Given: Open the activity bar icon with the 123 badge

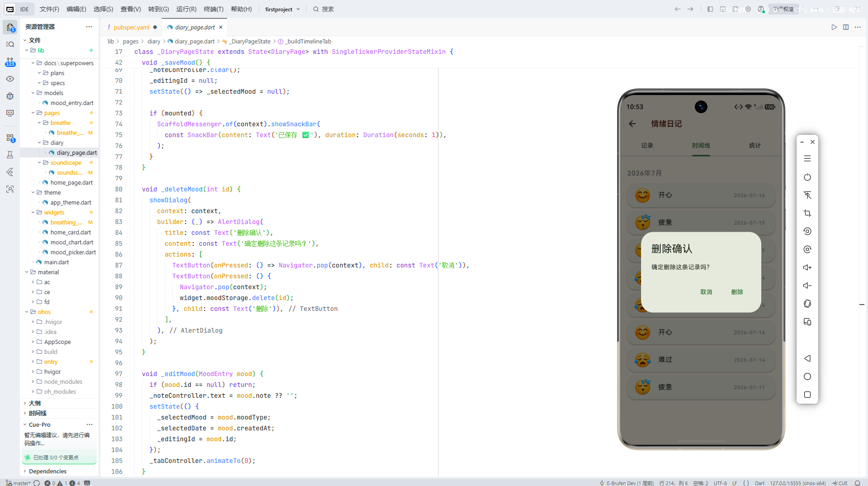Looking at the screenshot, I should click(10, 62).
